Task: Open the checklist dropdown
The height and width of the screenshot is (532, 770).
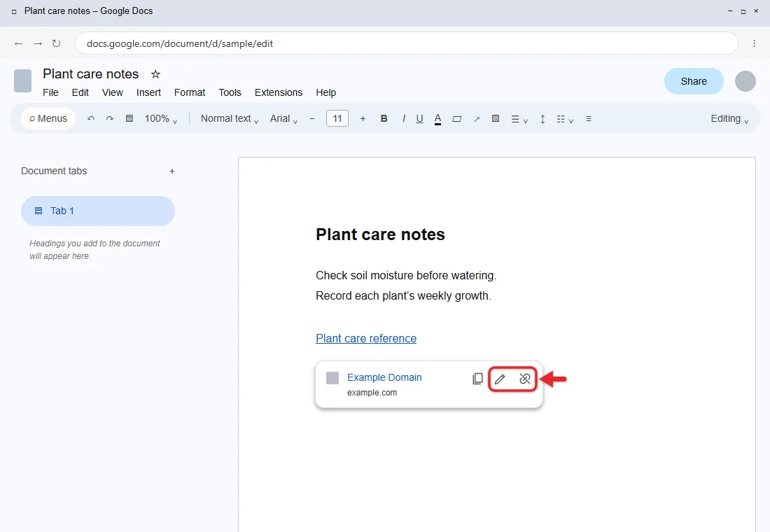Action: pos(565,119)
